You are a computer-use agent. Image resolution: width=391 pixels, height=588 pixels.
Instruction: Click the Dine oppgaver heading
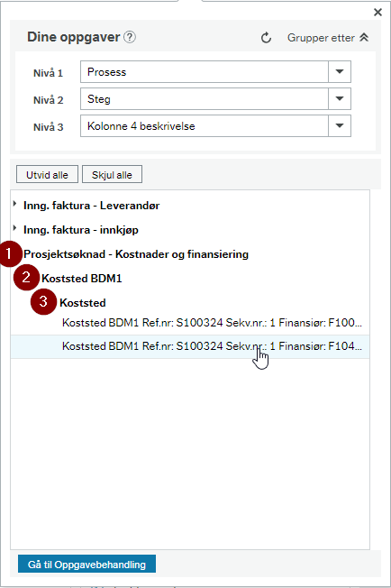(x=73, y=37)
